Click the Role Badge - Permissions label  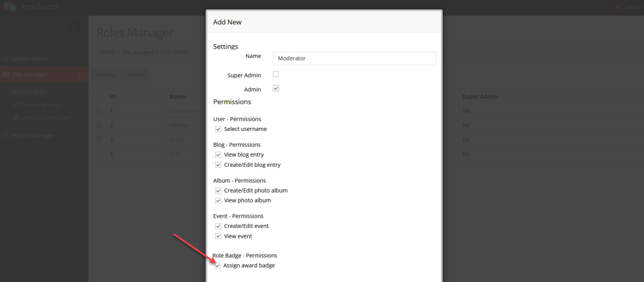[245, 256]
